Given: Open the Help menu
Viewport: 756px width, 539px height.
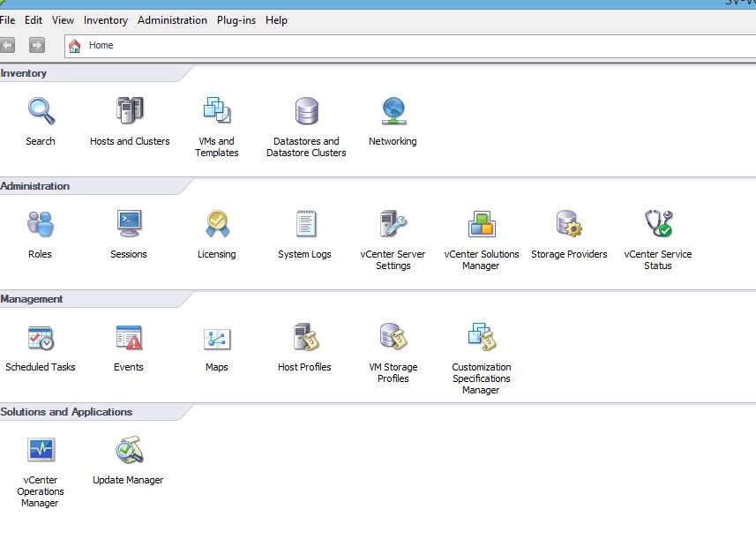Looking at the screenshot, I should (x=276, y=20).
